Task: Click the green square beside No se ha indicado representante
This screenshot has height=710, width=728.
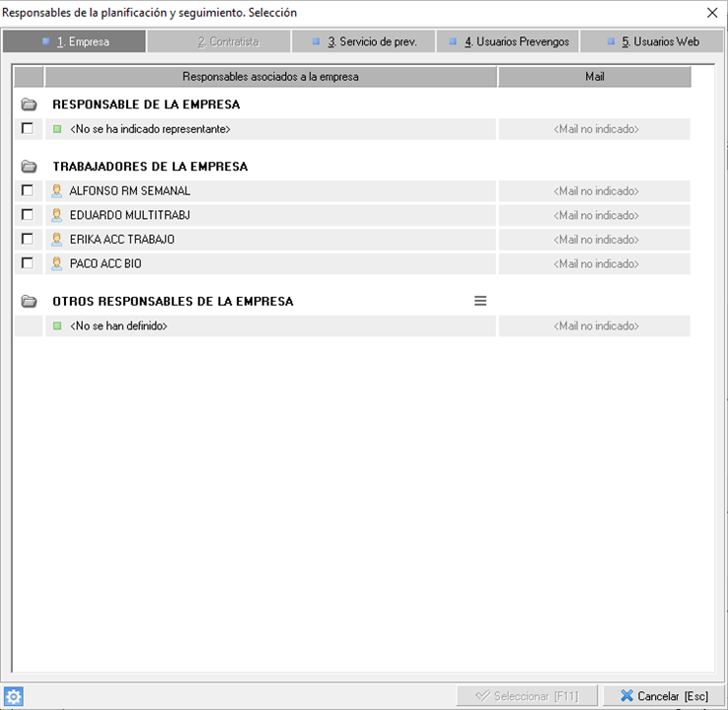Action: click(x=57, y=129)
